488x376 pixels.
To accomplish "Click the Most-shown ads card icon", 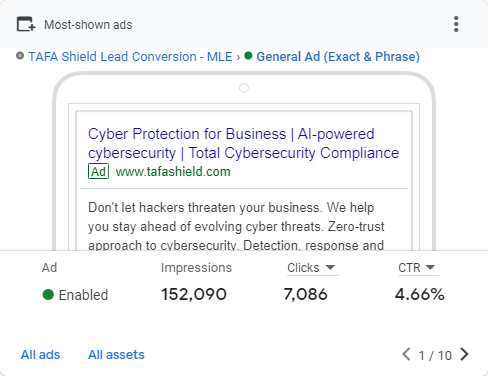I will [x=26, y=24].
